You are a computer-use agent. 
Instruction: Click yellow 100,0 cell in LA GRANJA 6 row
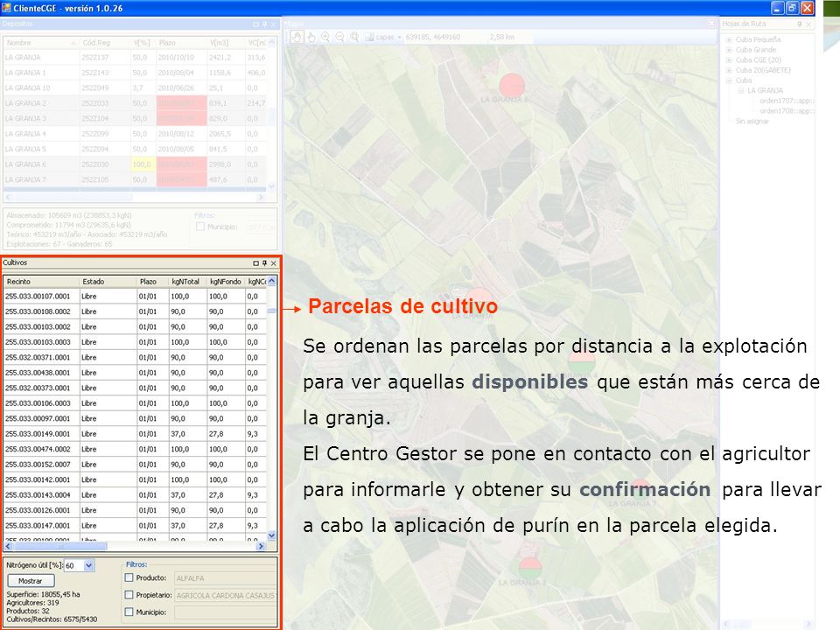click(143, 164)
